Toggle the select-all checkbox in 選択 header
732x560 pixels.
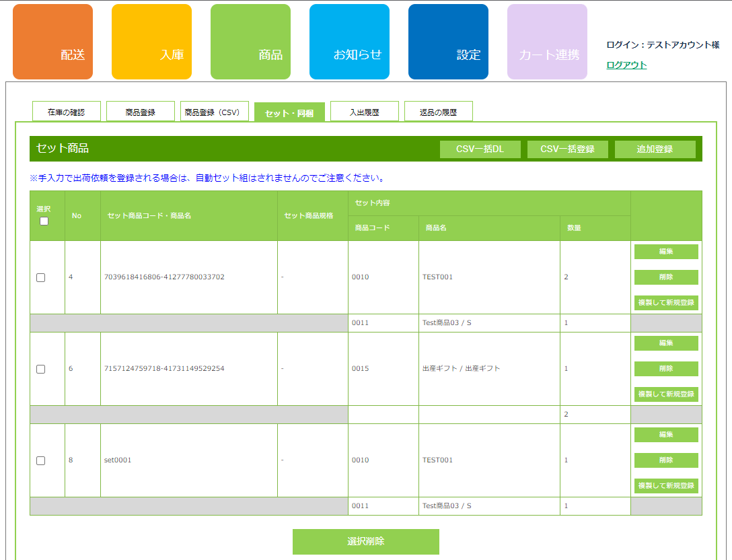[44, 221]
